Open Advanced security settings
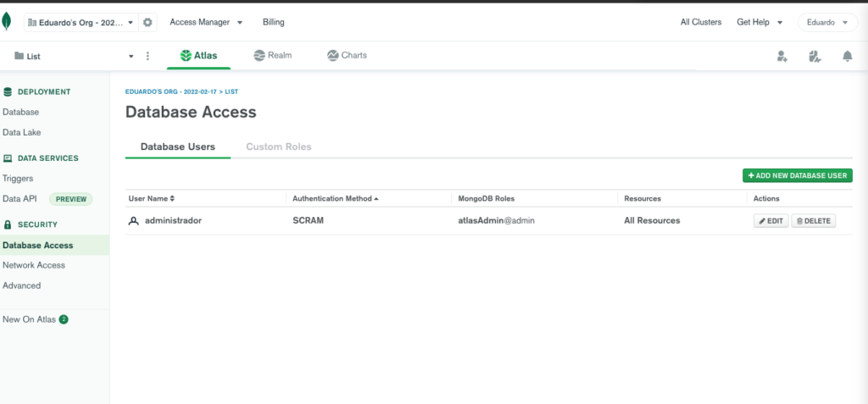 (x=21, y=285)
